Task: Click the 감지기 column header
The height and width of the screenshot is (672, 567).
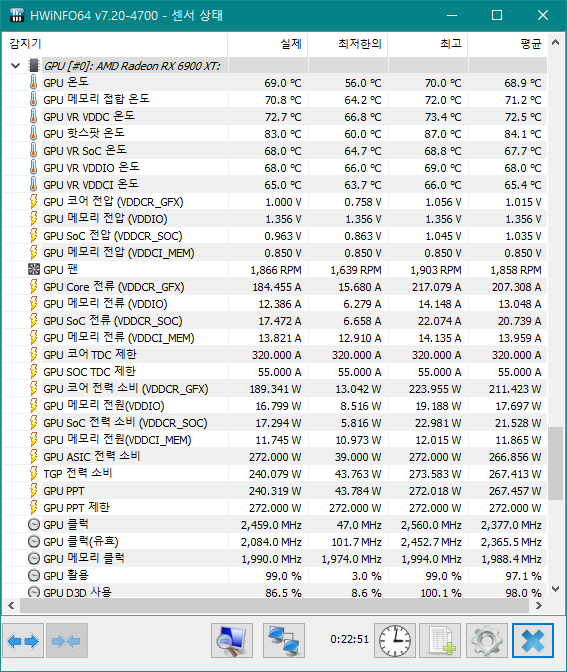Action: tap(115, 44)
